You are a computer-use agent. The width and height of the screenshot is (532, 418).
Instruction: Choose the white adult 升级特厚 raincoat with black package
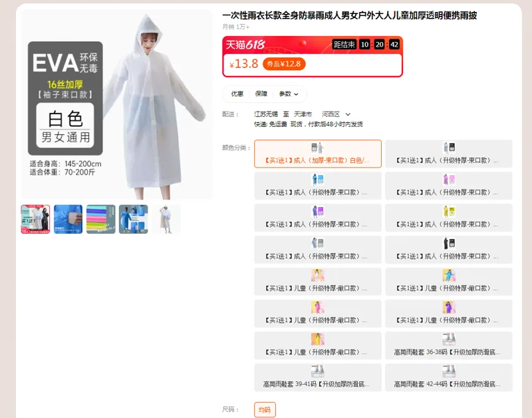click(448, 154)
